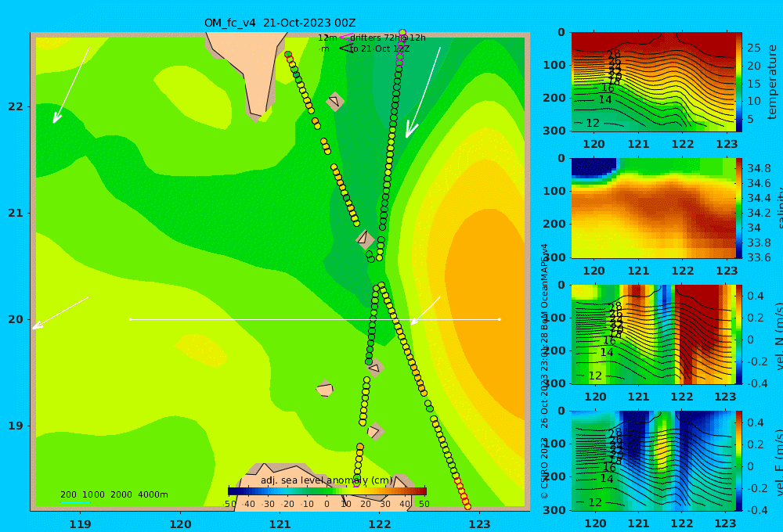Click the longitude 121 label on the main map
The image size is (783, 532).
(280, 524)
